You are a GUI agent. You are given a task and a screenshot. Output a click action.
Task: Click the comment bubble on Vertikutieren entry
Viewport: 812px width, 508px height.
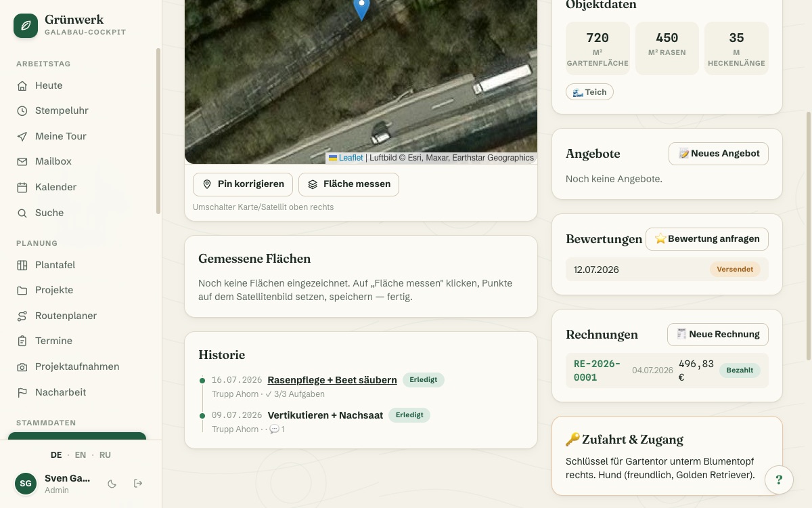(x=274, y=429)
